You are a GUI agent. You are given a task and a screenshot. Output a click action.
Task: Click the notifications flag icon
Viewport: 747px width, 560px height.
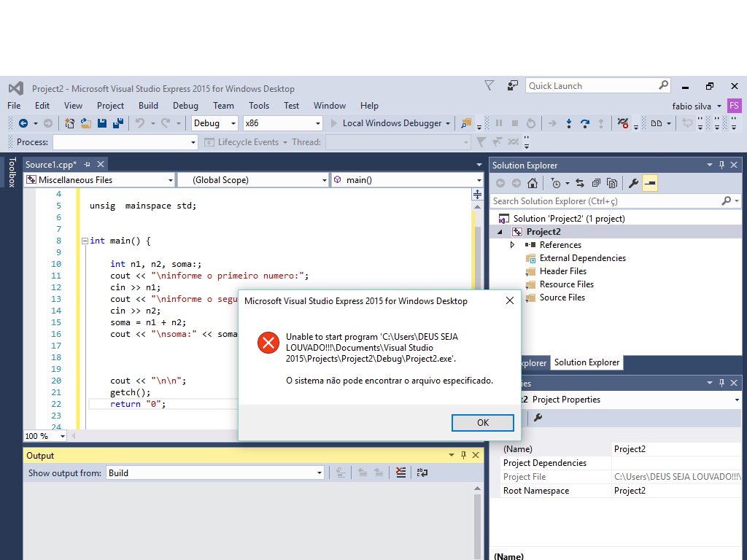coord(489,86)
